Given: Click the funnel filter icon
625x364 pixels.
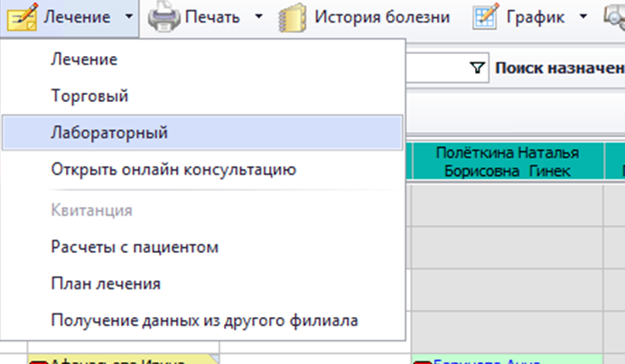Looking at the screenshot, I should (x=478, y=69).
